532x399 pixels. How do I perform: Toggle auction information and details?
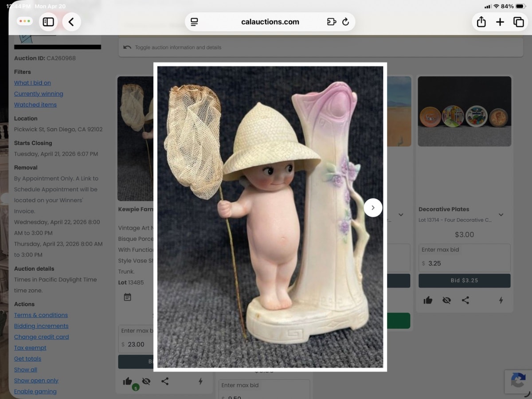[x=178, y=47]
